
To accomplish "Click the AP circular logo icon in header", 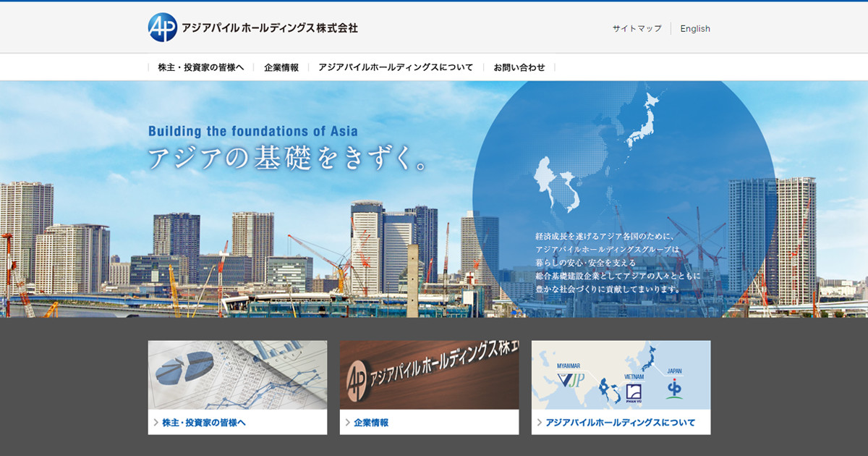I will pyautogui.click(x=163, y=28).
